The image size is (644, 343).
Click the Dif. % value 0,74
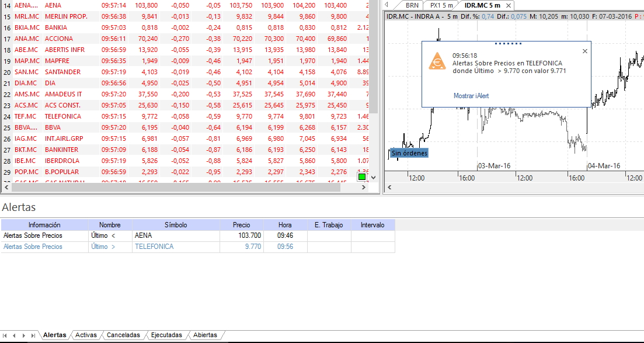[x=488, y=16]
